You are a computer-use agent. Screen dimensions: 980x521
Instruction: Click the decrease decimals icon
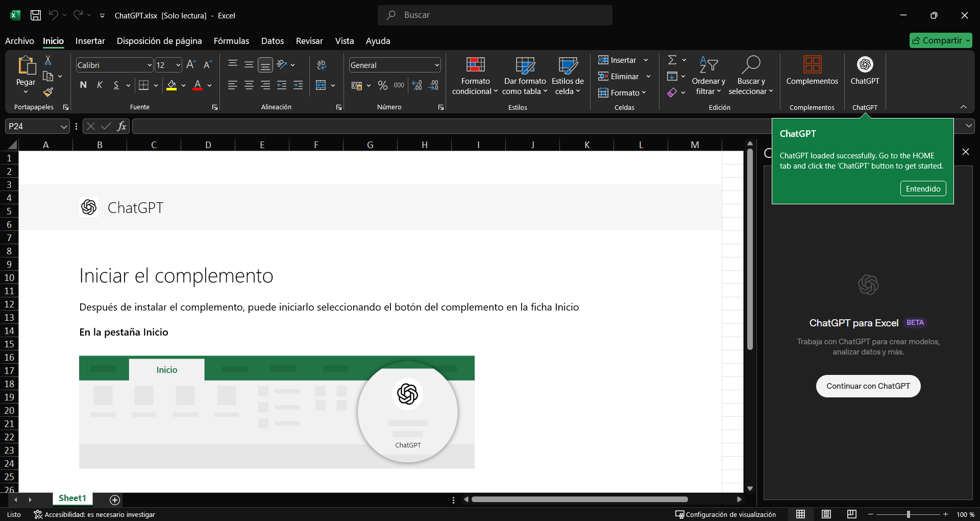(434, 85)
